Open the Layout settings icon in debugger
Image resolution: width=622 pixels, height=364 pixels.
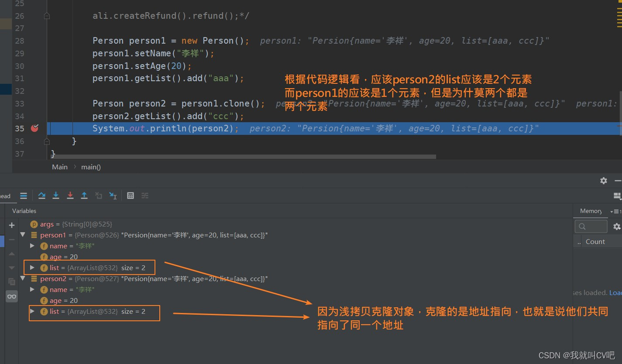tap(617, 196)
